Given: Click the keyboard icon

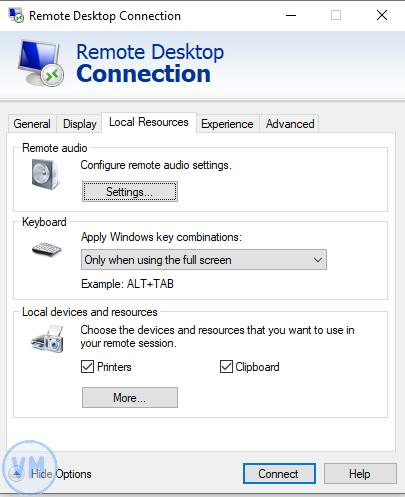Looking at the screenshot, I should point(47,249).
